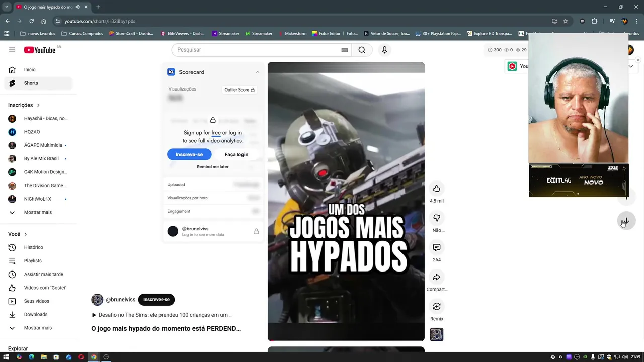The image size is (644, 362).
Task: Reload the page
Action: tap(31, 21)
